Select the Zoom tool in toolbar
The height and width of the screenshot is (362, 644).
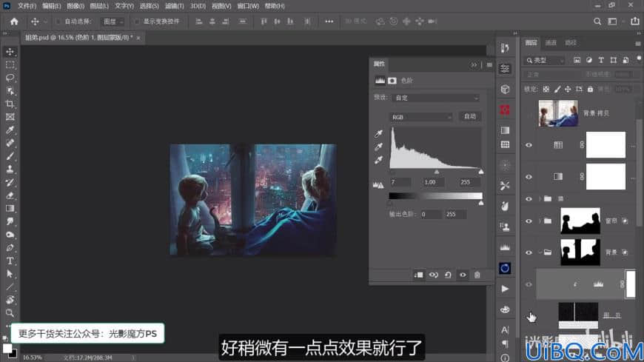coord(10,313)
